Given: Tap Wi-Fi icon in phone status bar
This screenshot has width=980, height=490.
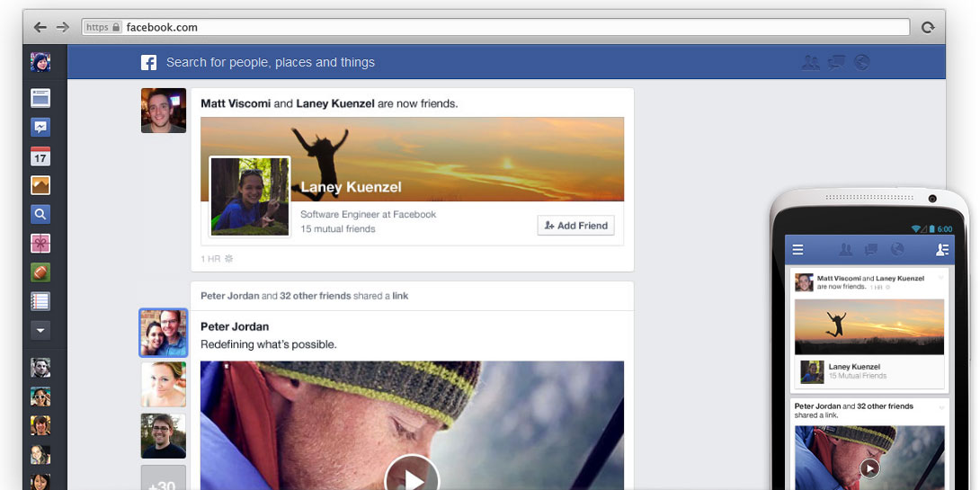Looking at the screenshot, I should (x=915, y=228).
